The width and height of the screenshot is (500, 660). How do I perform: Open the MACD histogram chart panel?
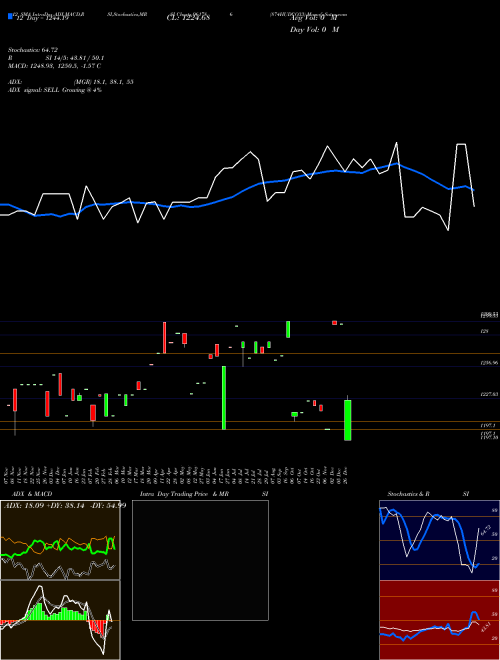pos(60,620)
